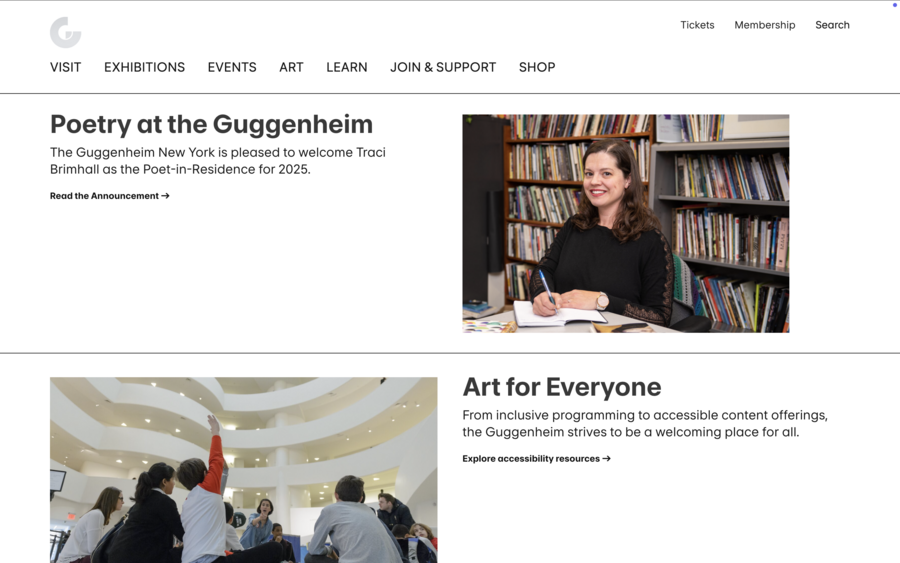
Task: Open the ART navigation item
Action: coord(292,67)
